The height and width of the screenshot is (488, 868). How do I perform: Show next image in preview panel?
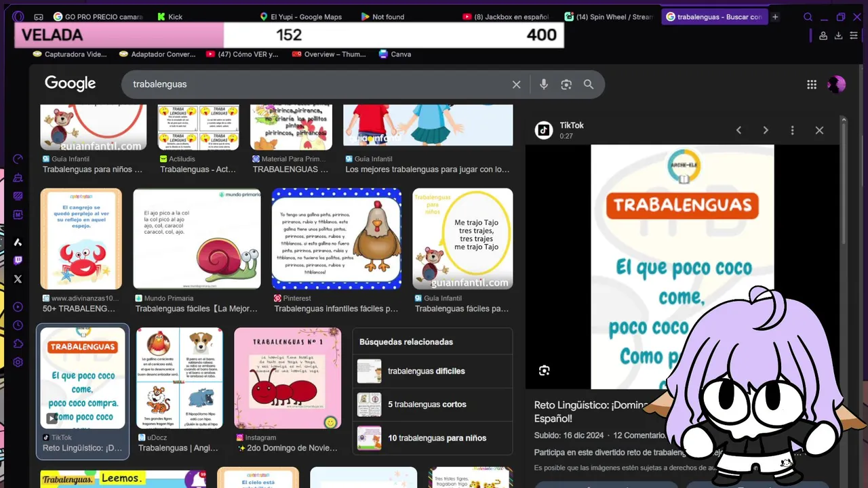[766, 130]
